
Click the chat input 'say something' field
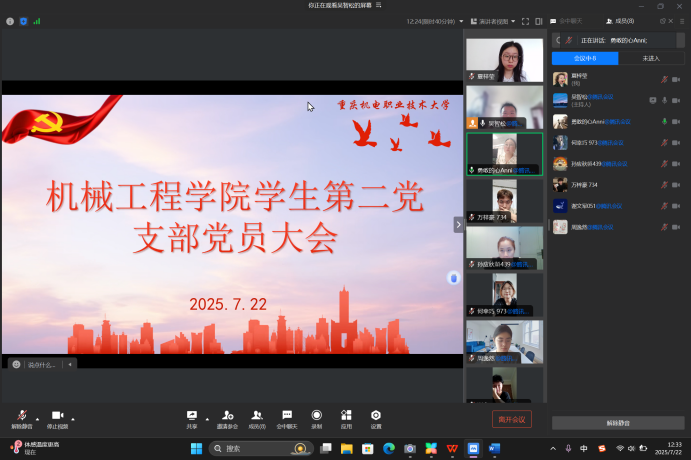42,364
